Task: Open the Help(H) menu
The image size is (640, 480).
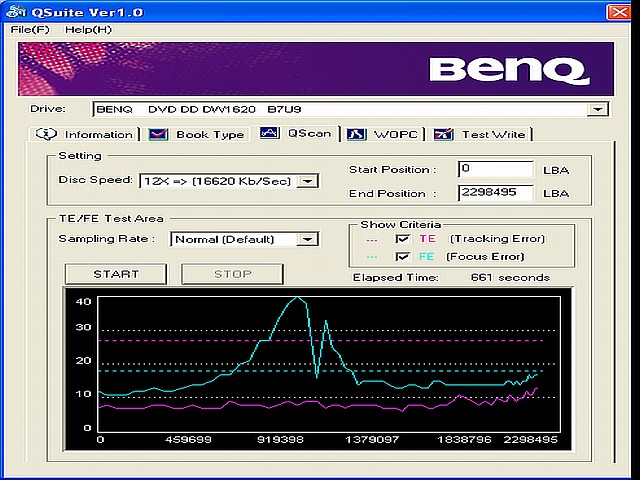Action: [x=88, y=30]
